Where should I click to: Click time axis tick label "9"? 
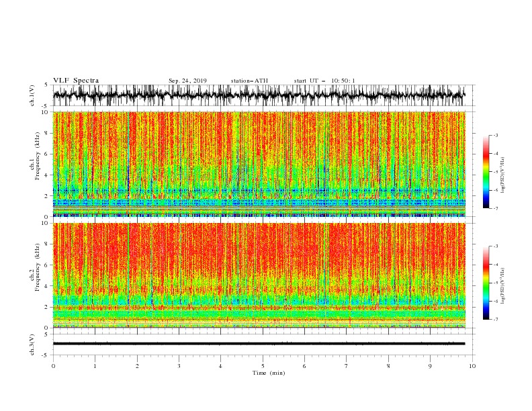click(x=430, y=366)
